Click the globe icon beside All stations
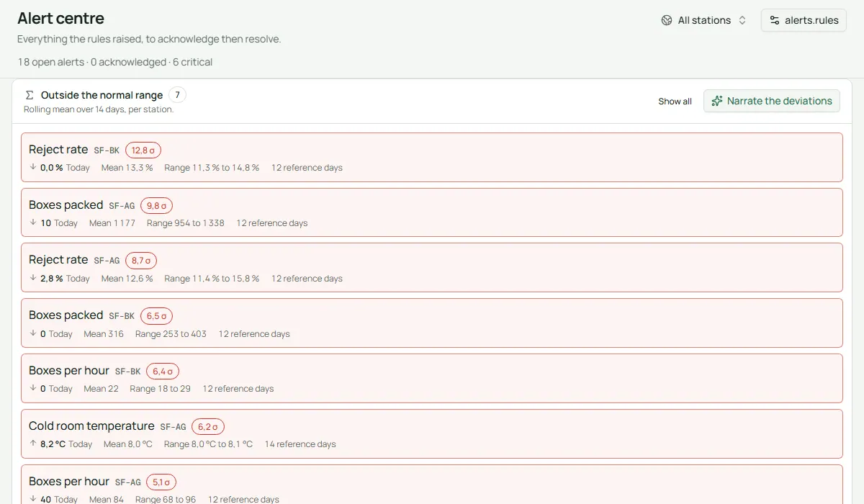The width and height of the screenshot is (864, 504). point(667,20)
